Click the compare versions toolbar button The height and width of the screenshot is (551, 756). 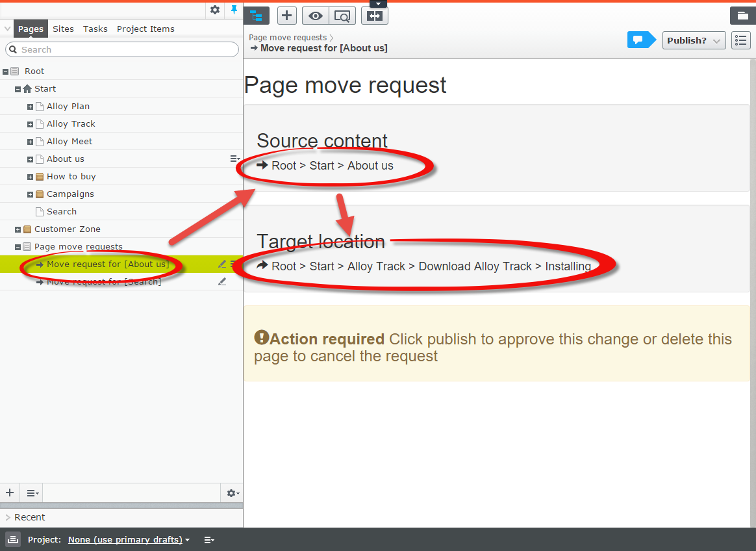coord(375,16)
